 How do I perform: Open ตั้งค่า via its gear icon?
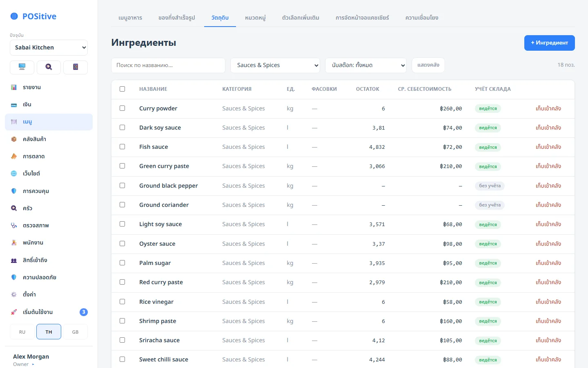coord(14,294)
